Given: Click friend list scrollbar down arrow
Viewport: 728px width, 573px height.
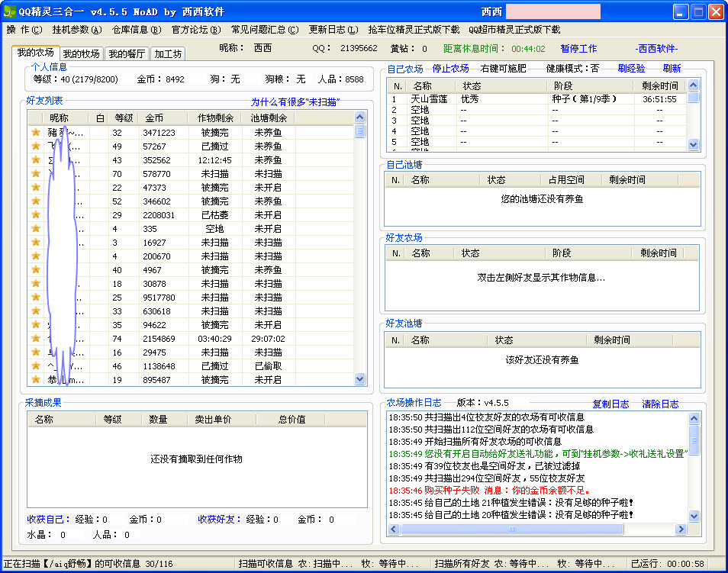Looking at the screenshot, I should (x=360, y=379).
